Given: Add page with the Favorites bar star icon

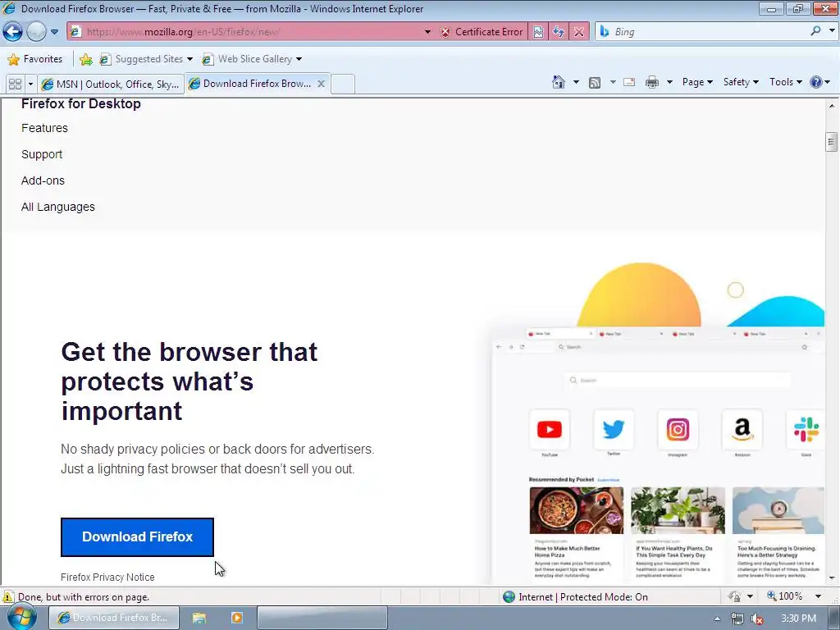Looking at the screenshot, I should 85,59.
